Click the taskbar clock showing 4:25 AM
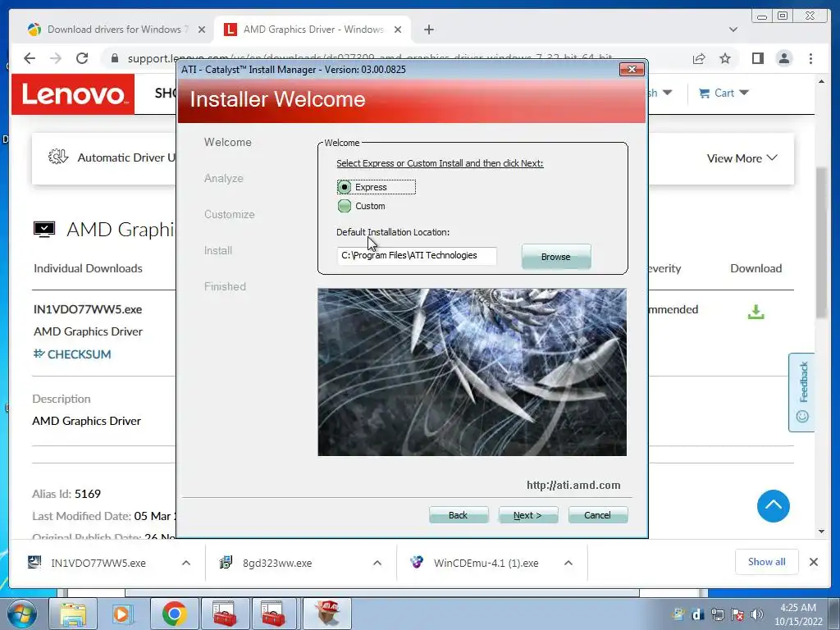This screenshot has height=630, width=840. [797, 614]
